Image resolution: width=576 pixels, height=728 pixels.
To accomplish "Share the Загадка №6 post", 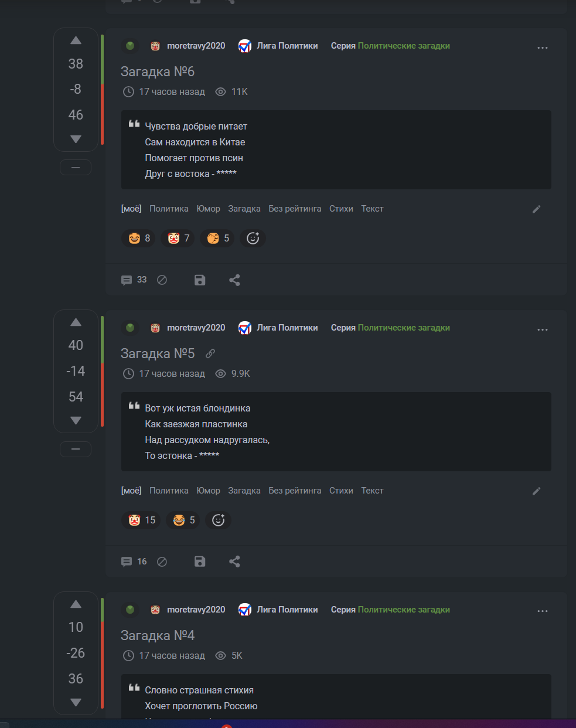I will tap(234, 280).
